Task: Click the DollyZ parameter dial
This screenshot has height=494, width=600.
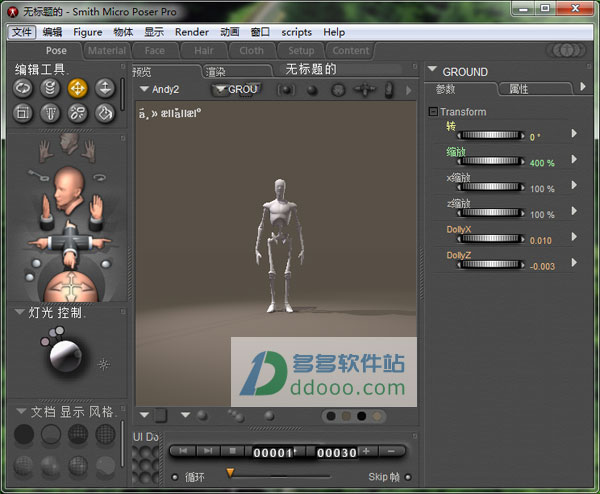Action: (491, 264)
